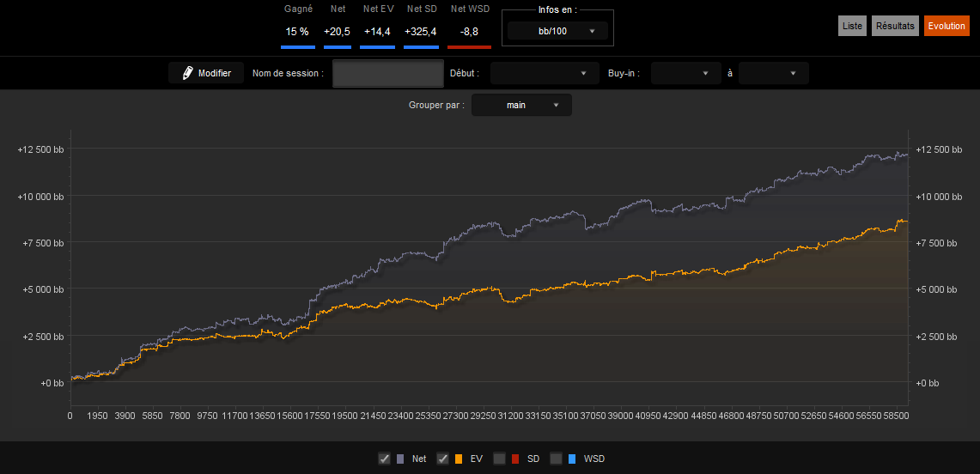Image resolution: width=980 pixels, height=474 pixels.
Task: Uncheck the Net series checkbox
Action: 385,459
